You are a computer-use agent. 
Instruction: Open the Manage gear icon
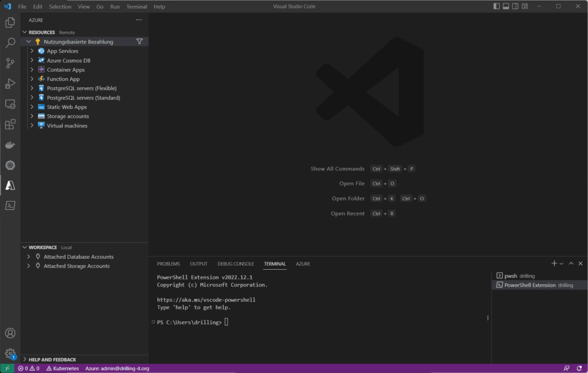click(10, 353)
